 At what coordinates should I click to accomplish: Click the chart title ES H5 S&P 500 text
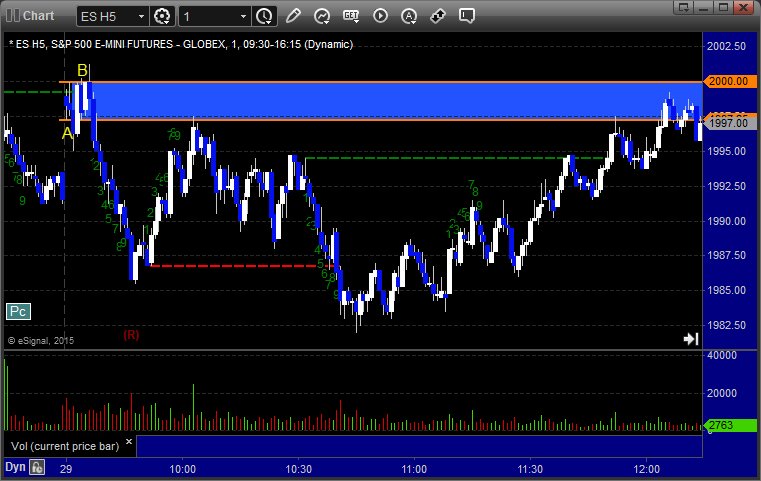[181, 44]
